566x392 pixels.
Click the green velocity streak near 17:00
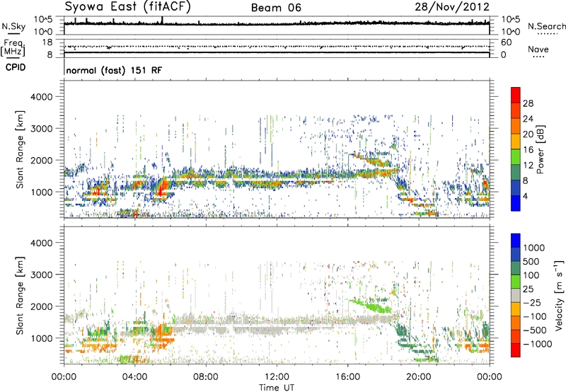pos(372,306)
